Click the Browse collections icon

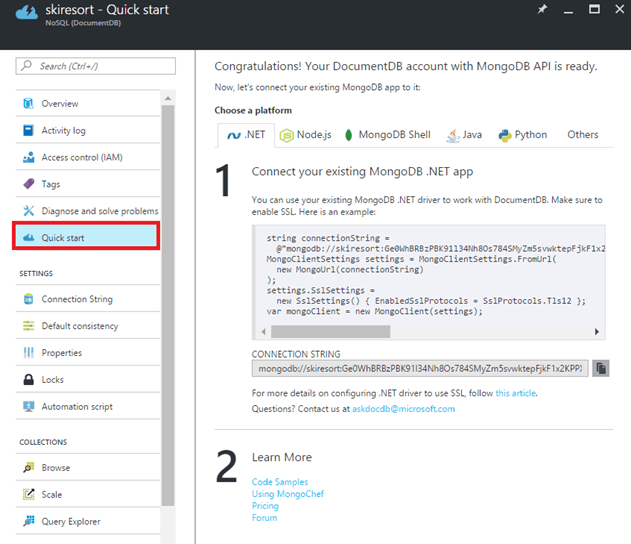coord(28,467)
